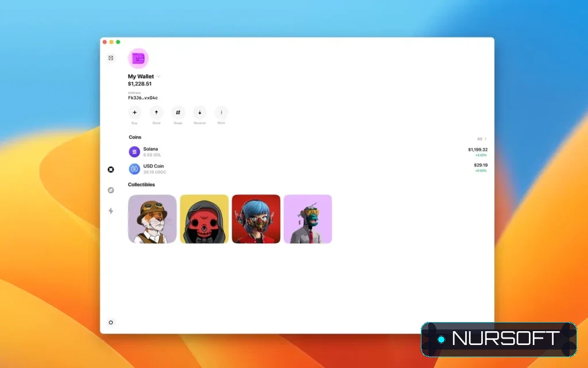Open the tiger with hat collectible
Image resolution: width=588 pixels, height=368 pixels.
152,219
